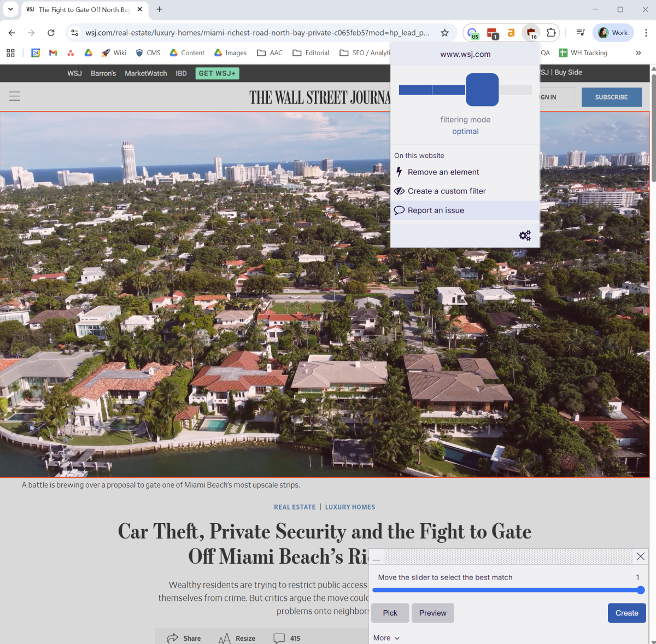Reload the WSJ article via refresh icon

point(51,32)
